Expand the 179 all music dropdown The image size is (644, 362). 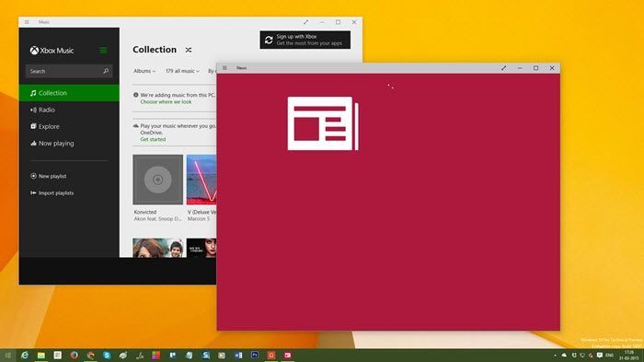182,71
